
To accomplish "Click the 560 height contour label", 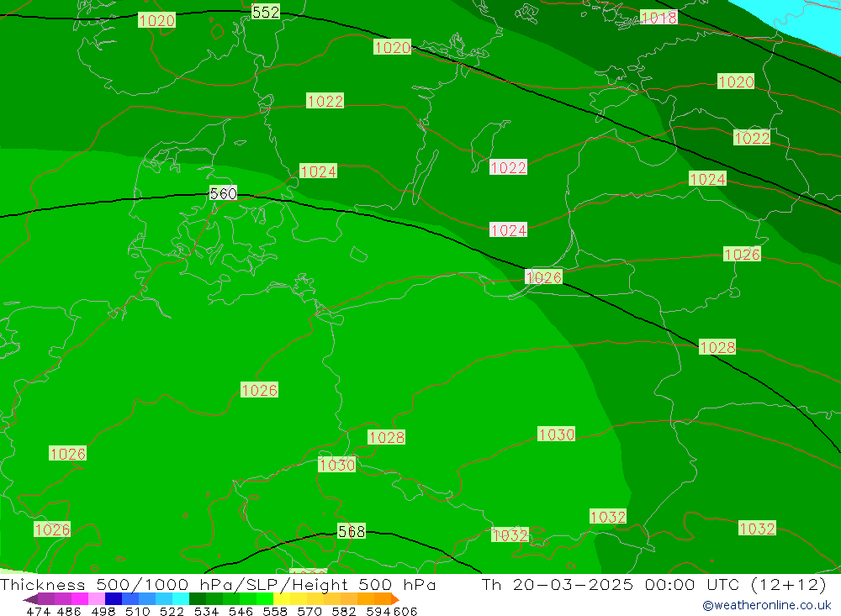I will [223, 193].
